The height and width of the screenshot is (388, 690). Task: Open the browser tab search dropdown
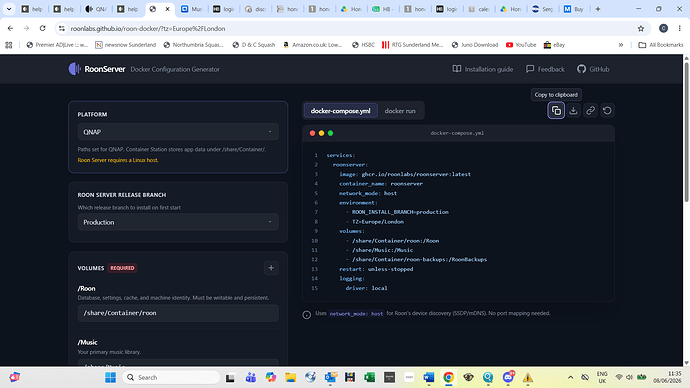(x=9, y=9)
